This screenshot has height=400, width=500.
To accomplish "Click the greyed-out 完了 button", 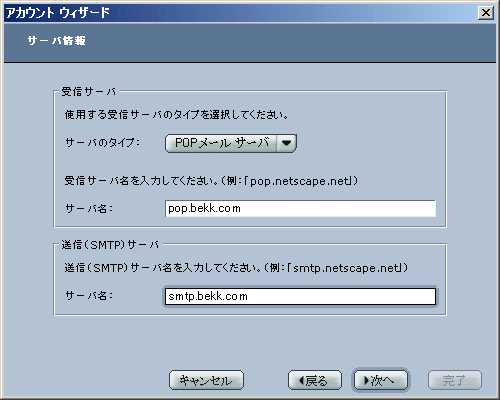I will coord(455,380).
